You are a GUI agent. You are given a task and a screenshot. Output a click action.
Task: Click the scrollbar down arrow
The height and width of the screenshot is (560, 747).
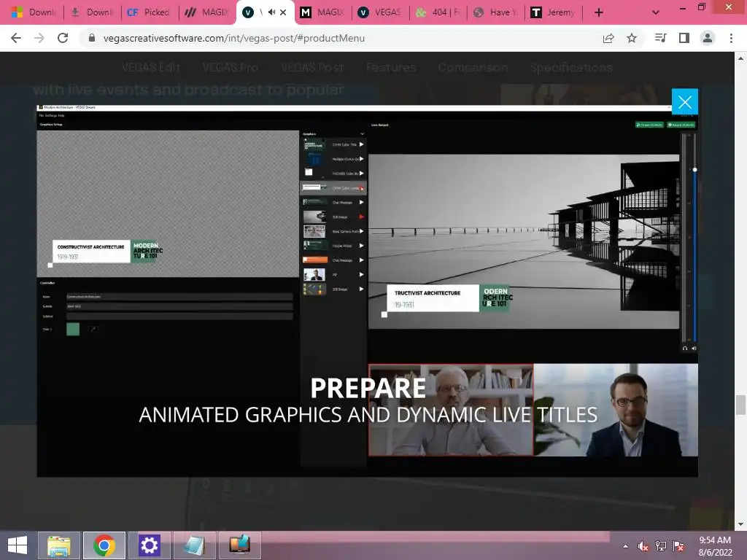[740, 524]
